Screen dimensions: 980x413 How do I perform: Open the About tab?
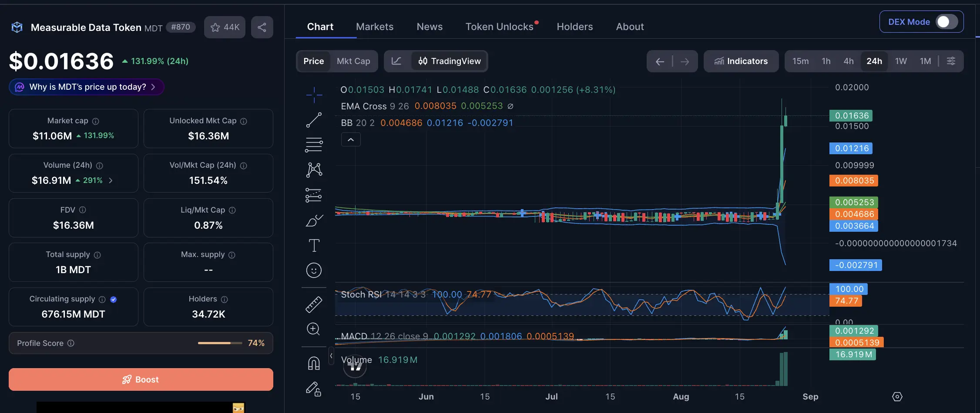point(630,27)
